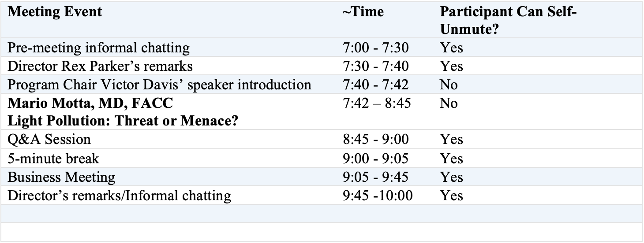Click the "Yes" beside 9:00 - 9:05
This screenshot has height=243, width=644.
tap(451, 158)
